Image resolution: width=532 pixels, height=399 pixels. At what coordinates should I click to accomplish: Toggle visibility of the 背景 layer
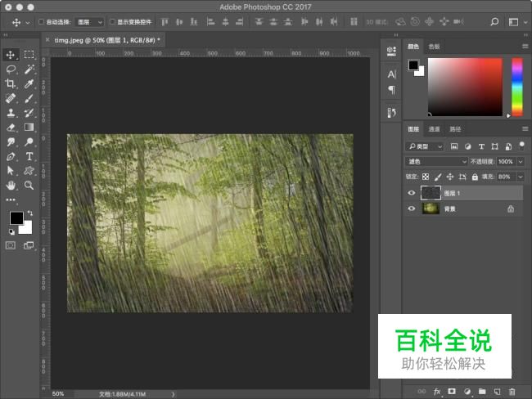(x=411, y=209)
